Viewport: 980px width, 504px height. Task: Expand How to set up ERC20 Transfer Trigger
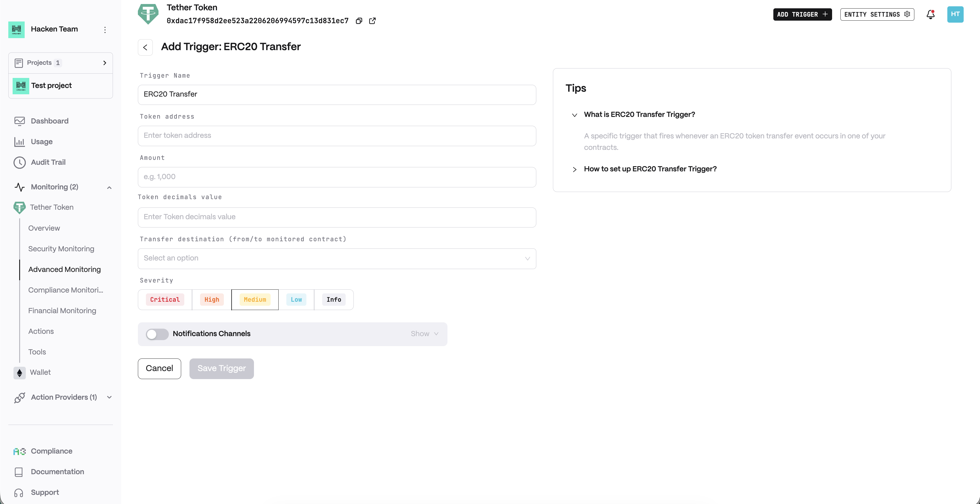650,169
